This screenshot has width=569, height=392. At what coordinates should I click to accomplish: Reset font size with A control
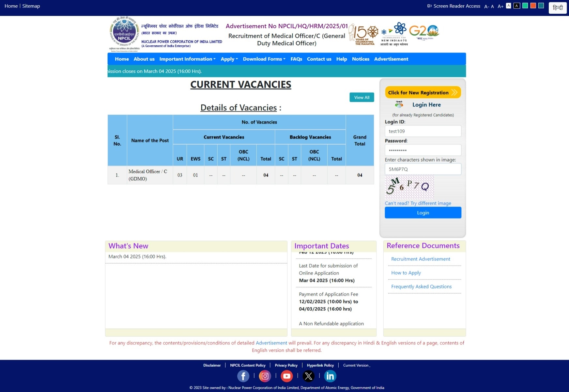point(492,7)
